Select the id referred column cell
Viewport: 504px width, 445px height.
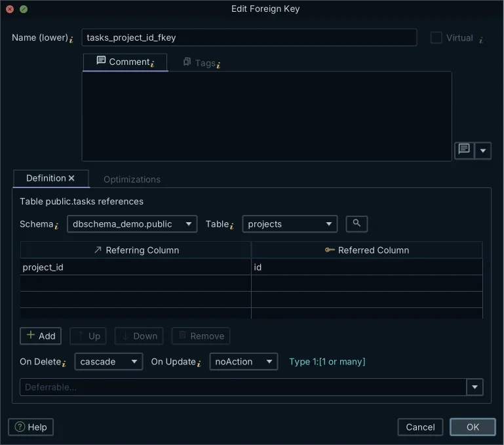(367, 267)
